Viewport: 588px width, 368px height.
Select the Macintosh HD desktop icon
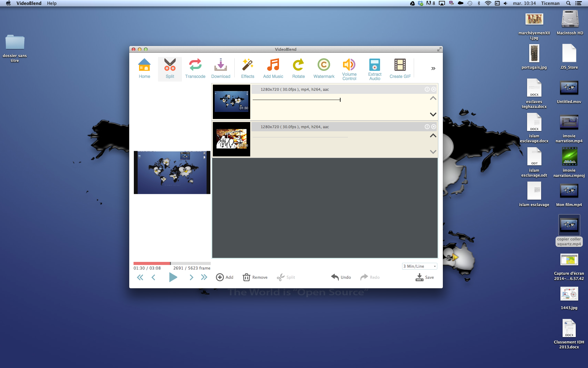[x=570, y=23]
